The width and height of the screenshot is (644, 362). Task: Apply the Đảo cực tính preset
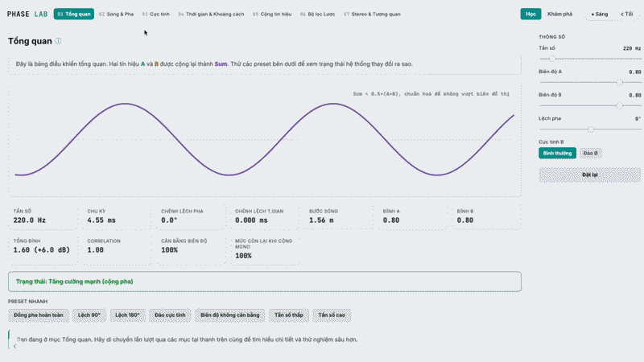(170, 315)
